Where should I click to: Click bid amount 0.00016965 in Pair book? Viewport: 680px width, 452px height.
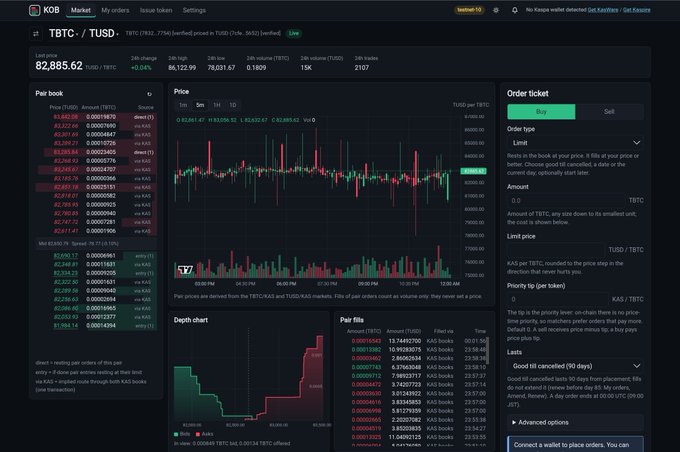point(101,308)
